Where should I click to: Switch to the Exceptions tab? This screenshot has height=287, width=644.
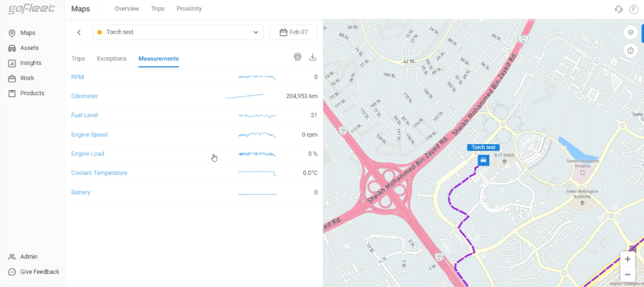point(111,59)
